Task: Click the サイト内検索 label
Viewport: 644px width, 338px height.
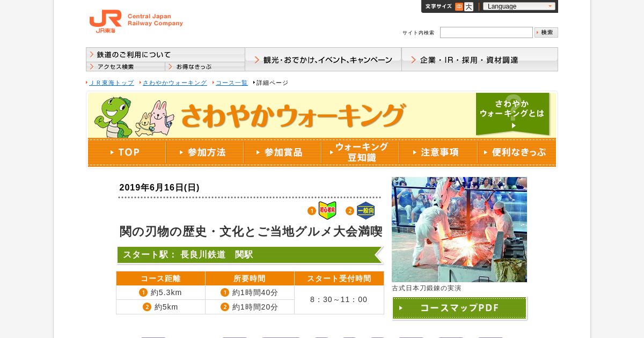Action: tap(419, 33)
